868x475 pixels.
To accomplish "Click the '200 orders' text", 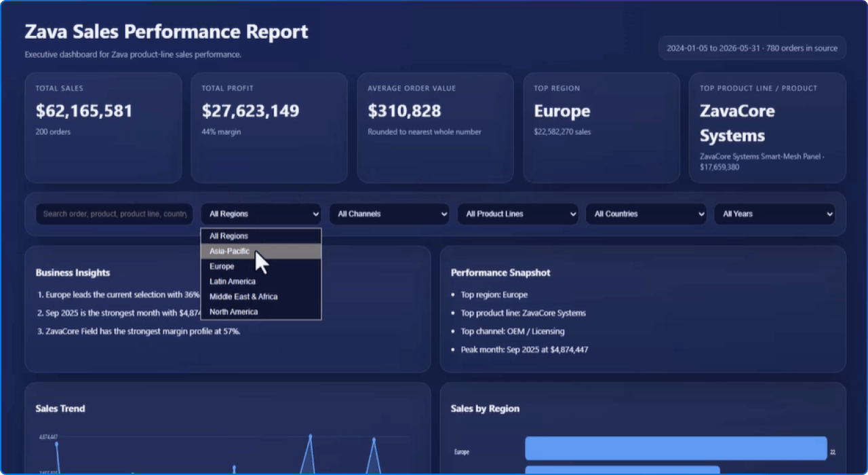I will point(53,132).
